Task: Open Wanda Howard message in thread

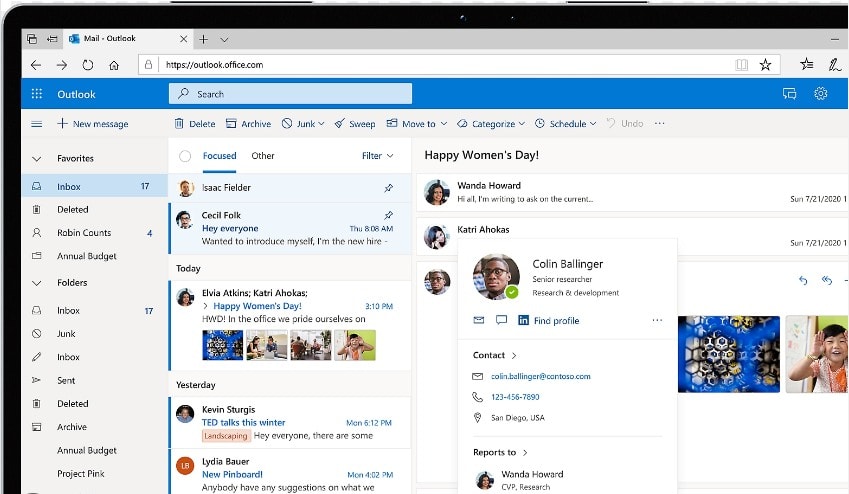Action: click(632, 192)
